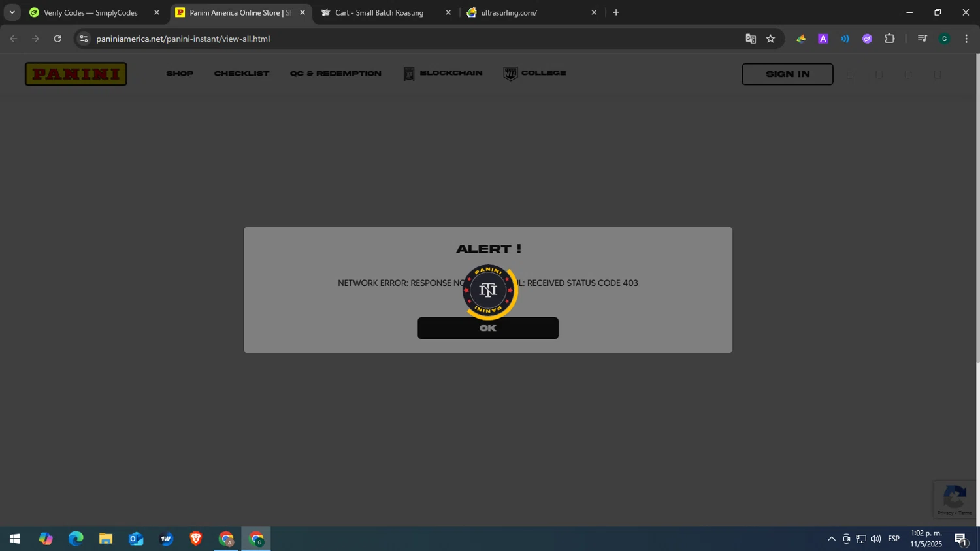Open the purple circular extension icon
Viewport: 980px width, 551px height.
[x=868, y=39]
